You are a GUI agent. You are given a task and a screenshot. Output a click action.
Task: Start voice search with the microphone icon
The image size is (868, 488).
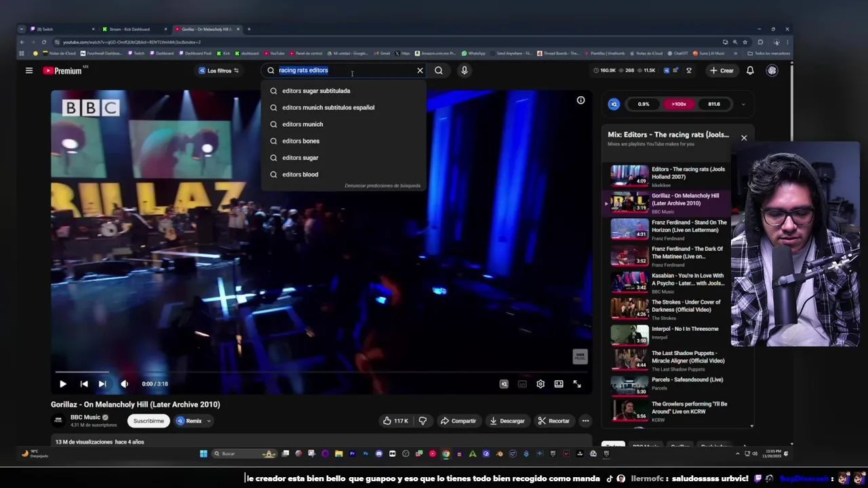click(464, 70)
